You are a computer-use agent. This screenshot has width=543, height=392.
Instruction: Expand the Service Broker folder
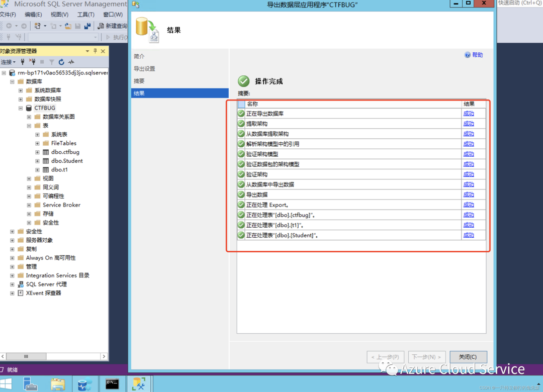tap(29, 205)
